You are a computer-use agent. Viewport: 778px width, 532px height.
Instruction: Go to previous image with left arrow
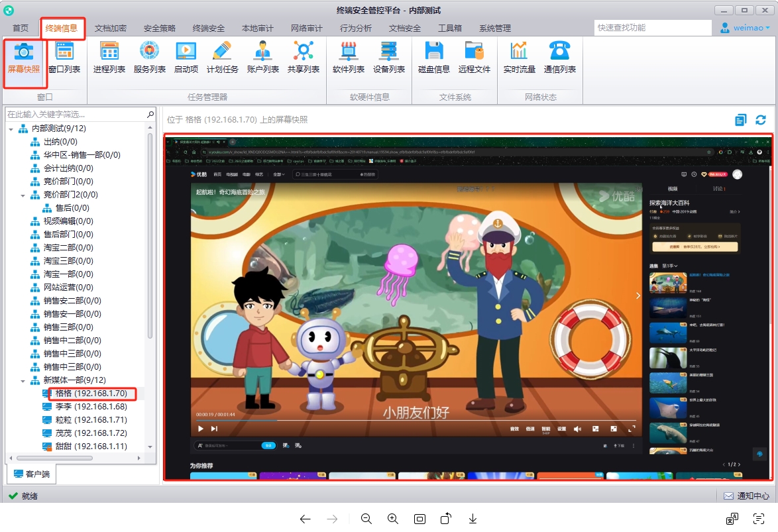pyautogui.click(x=305, y=519)
